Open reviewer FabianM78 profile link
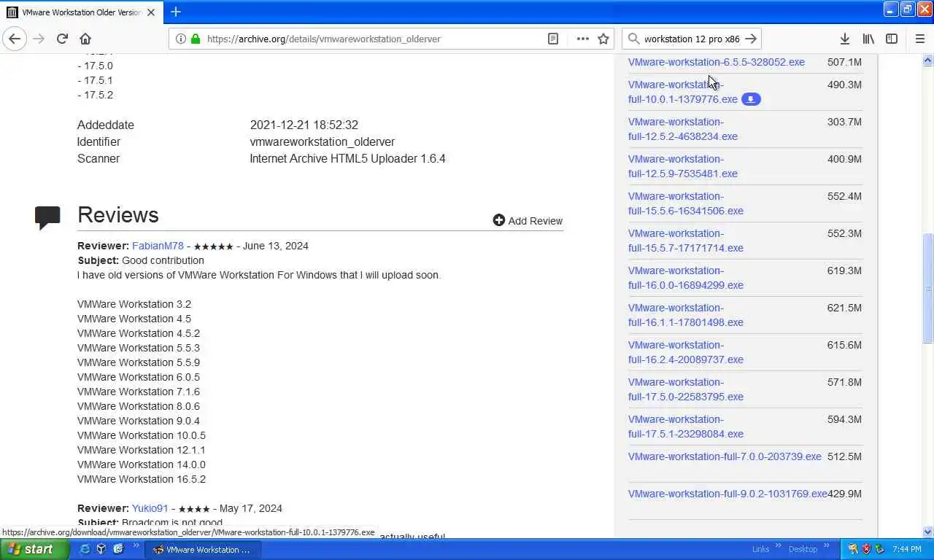 [158, 246]
